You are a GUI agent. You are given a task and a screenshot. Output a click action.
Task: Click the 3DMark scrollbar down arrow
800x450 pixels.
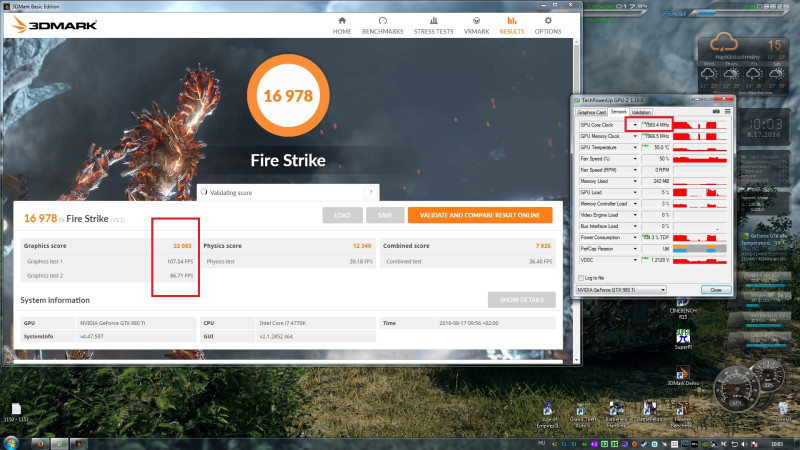click(577, 360)
